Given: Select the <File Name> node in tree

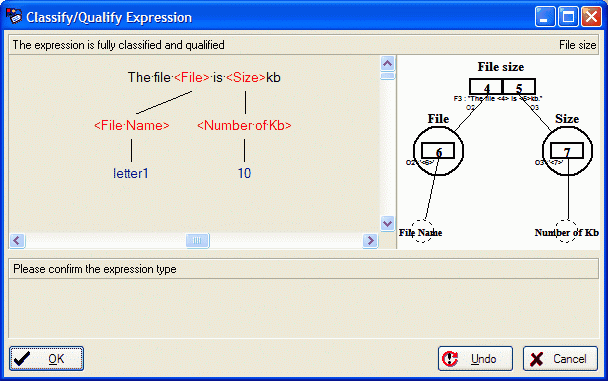Looking at the screenshot, I should coord(131,126).
